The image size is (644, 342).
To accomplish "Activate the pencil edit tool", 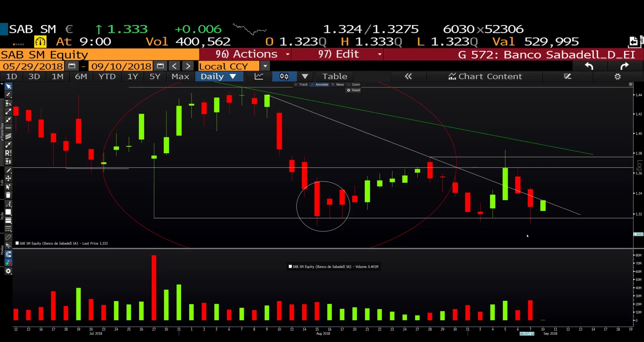I will (8, 170).
